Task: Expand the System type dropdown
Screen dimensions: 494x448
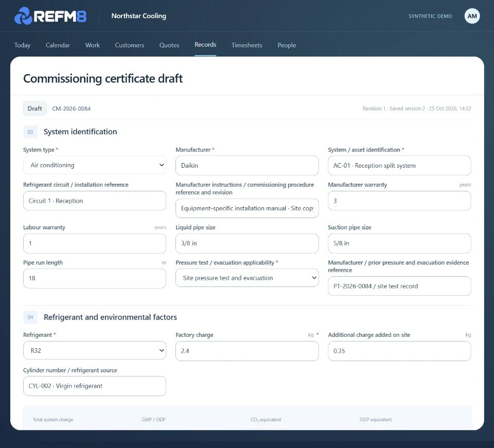Action: coord(95,165)
